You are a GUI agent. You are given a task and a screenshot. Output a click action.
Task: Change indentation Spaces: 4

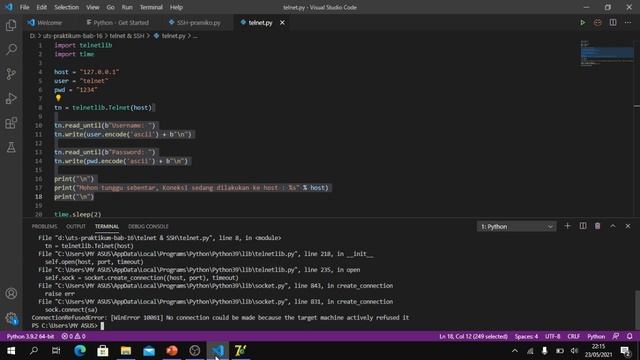(526, 336)
